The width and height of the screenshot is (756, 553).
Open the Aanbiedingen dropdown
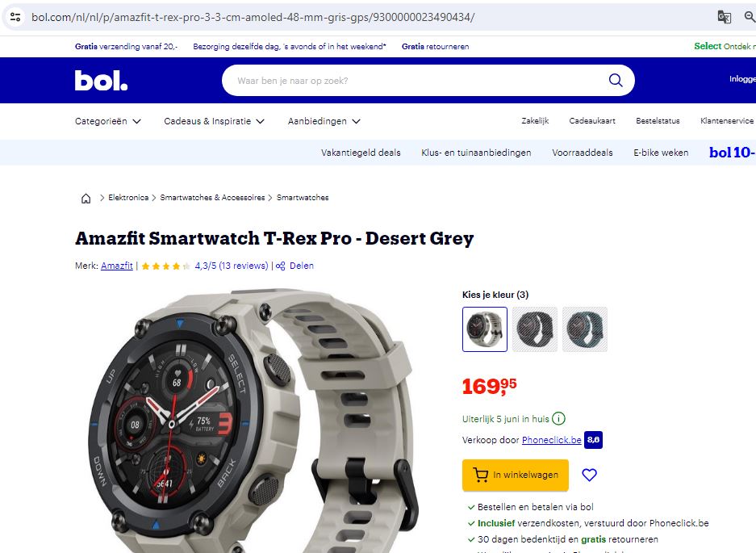pyautogui.click(x=324, y=121)
